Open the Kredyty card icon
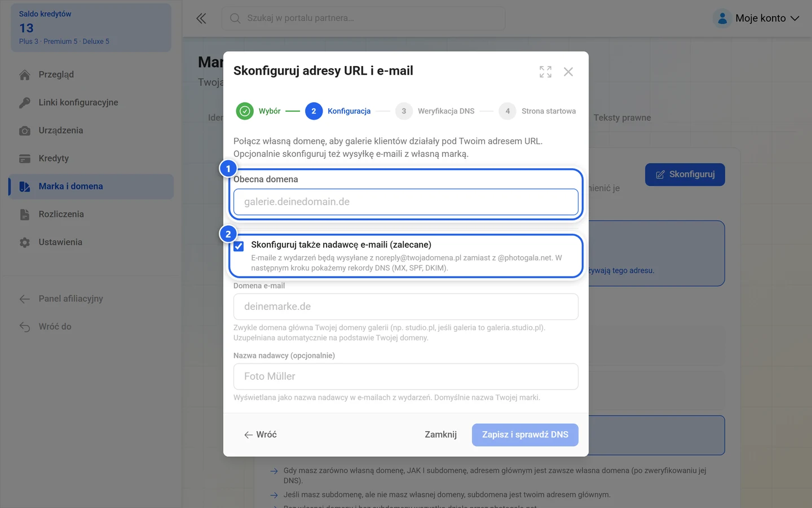The image size is (812, 508). pos(25,159)
